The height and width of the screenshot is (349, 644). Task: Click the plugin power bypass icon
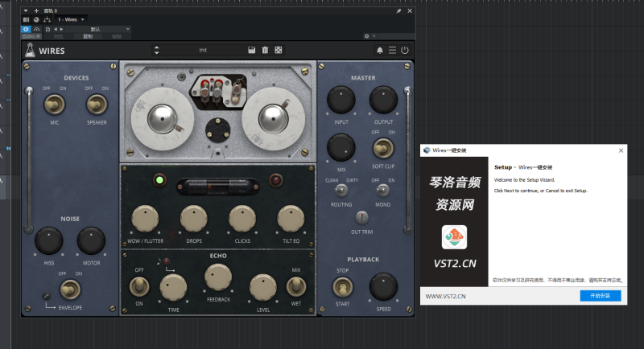tap(404, 51)
